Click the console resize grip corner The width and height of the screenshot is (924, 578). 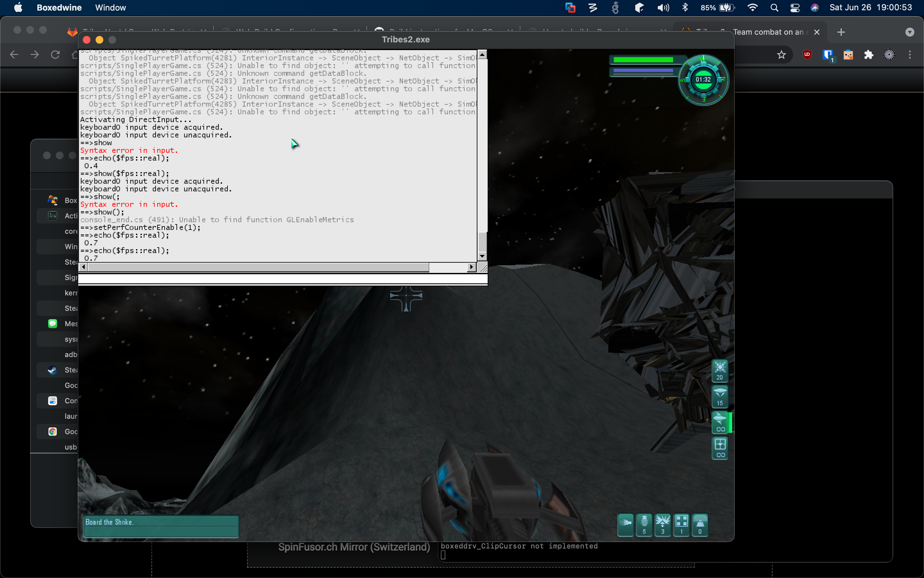483,267
